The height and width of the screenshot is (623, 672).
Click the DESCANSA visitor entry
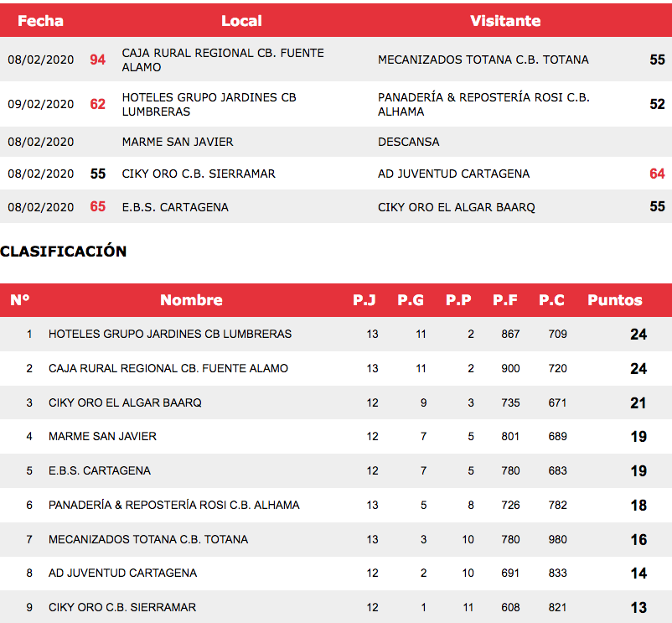(x=408, y=142)
